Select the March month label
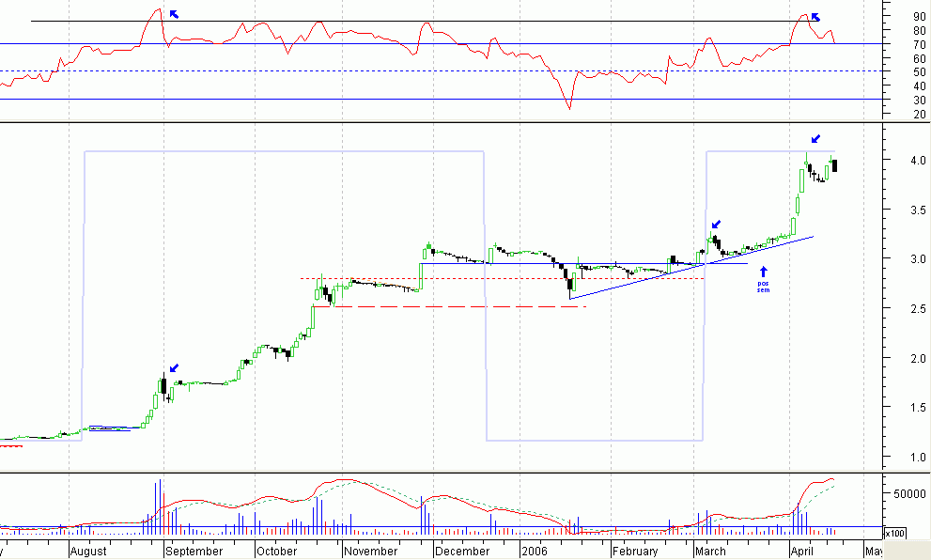 pos(710,552)
